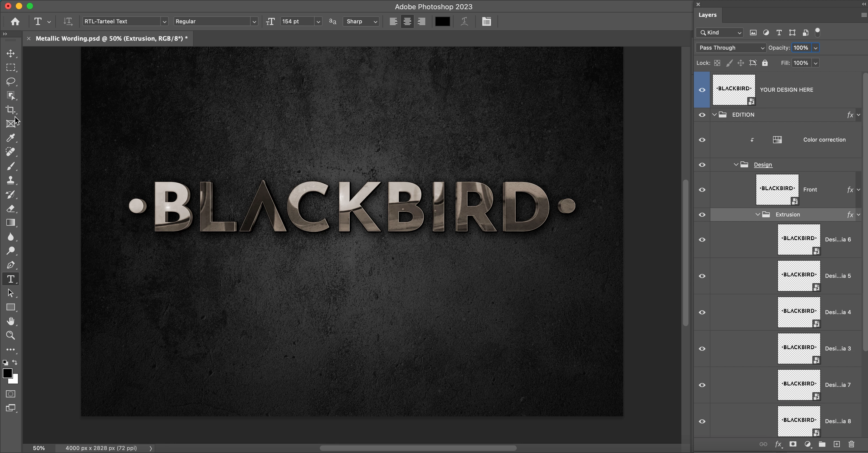Toggle visibility of EDITION group
The image size is (868, 453).
(x=702, y=115)
